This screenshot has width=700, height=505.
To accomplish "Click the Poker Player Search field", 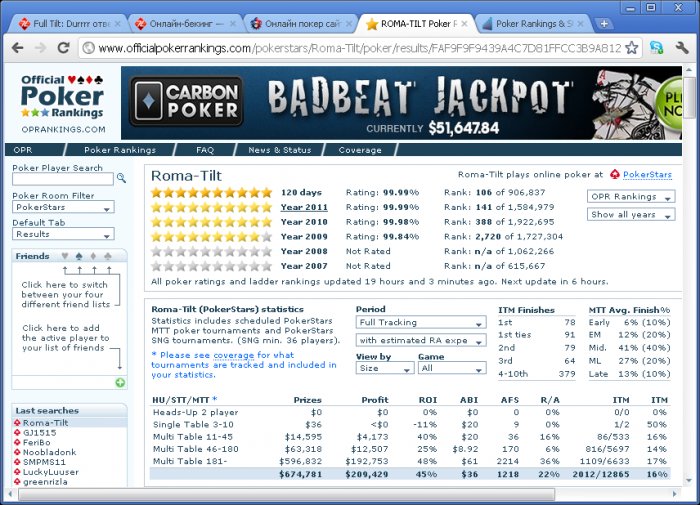I will pos(62,179).
